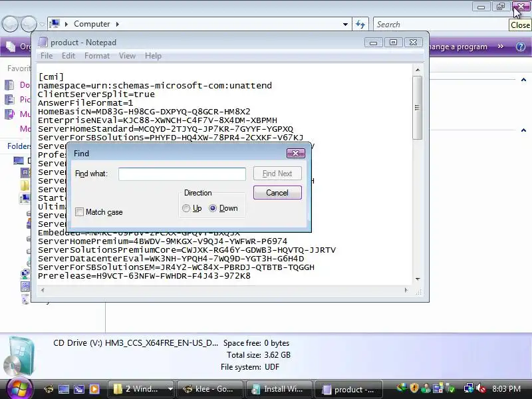Expand the arrow before Computer in address bar
The image size is (532, 399).
click(66, 24)
